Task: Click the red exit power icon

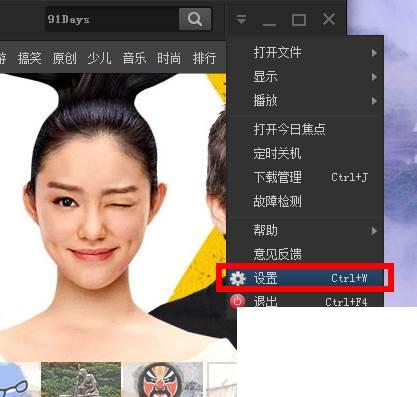Action: 237,301
